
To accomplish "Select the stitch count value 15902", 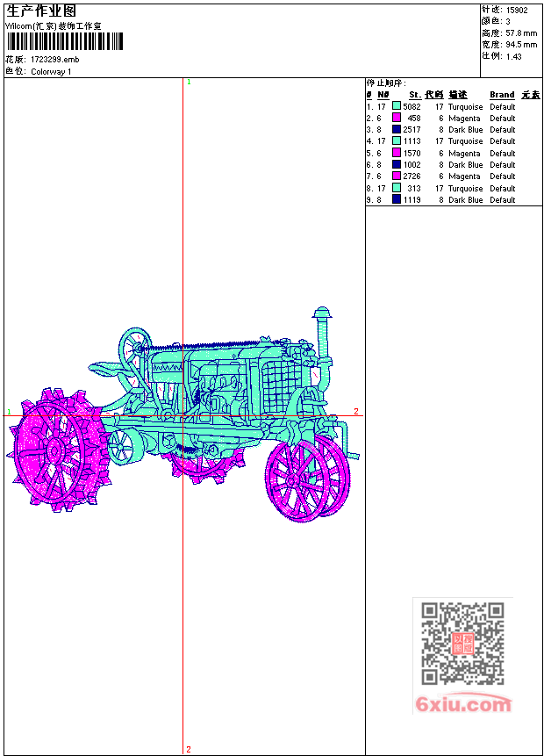I will (517, 11).
